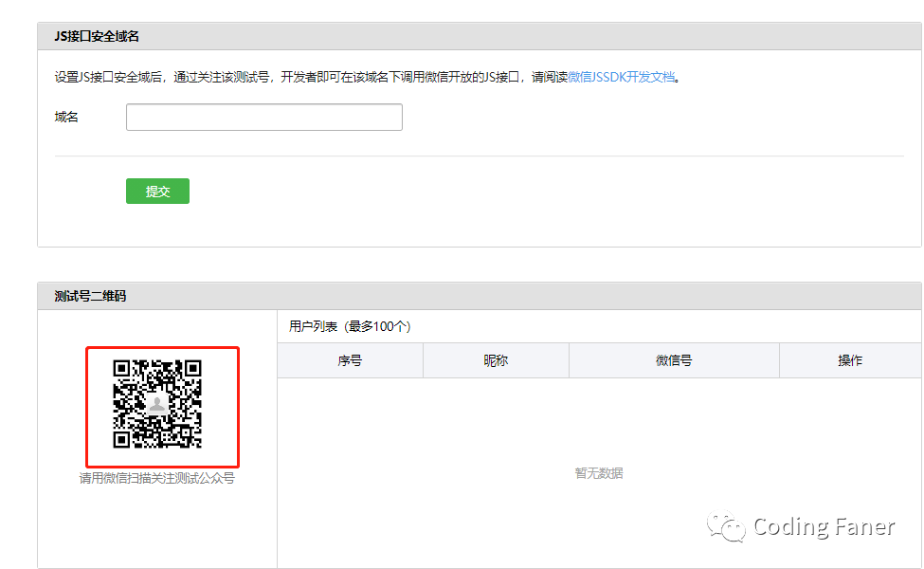This screenshot has height=569, width=924.
Task: Click the JS接口安全域名 section title
Action: (x=97, y=36)
